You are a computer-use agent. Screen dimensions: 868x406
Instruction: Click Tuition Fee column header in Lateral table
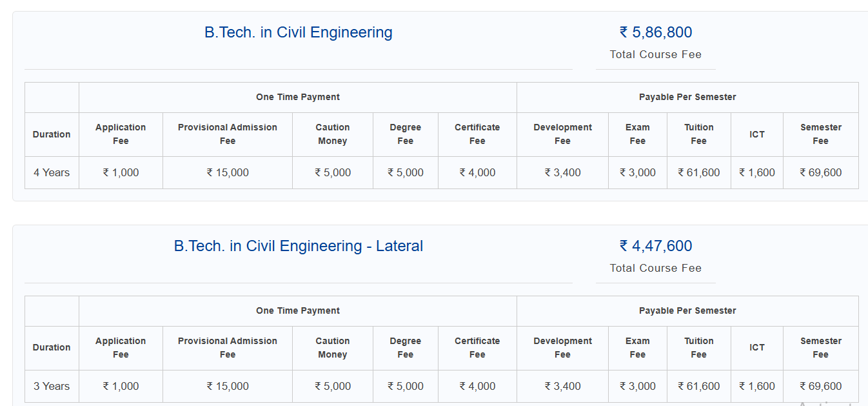coord(698,347)
